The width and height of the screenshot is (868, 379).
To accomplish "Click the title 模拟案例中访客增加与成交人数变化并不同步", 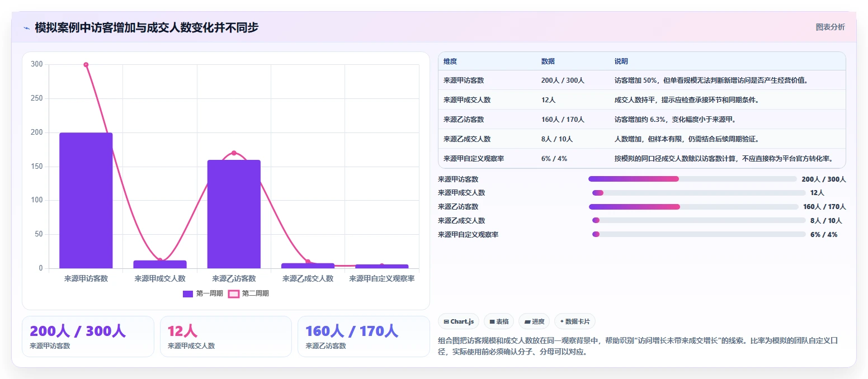I will coord(147,27).
